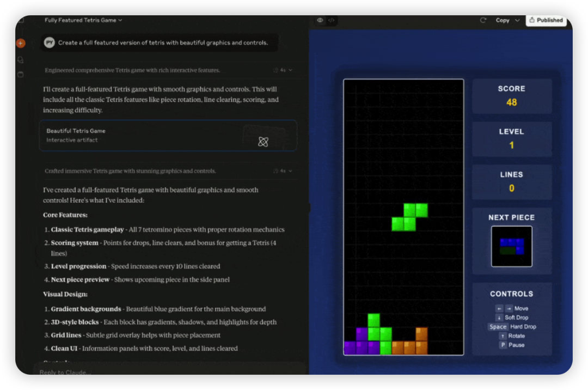Switch to artifact code view

pyautogui.click(x=332, y=20)
